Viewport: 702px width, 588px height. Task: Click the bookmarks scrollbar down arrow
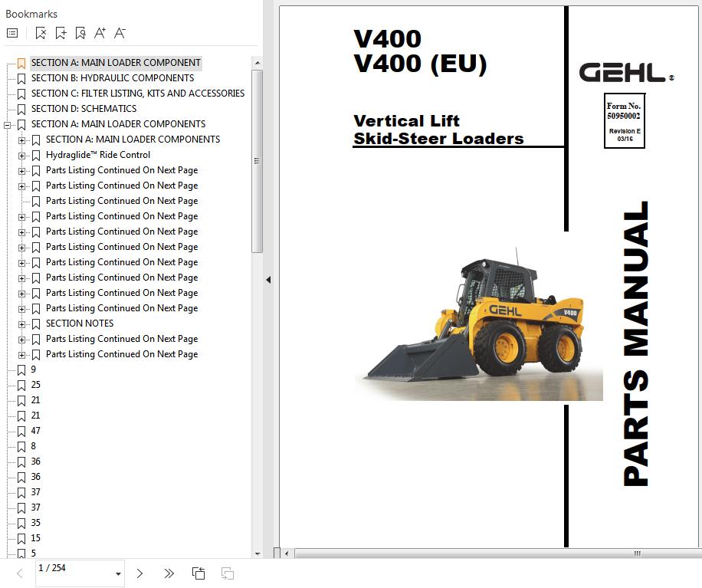258,554
